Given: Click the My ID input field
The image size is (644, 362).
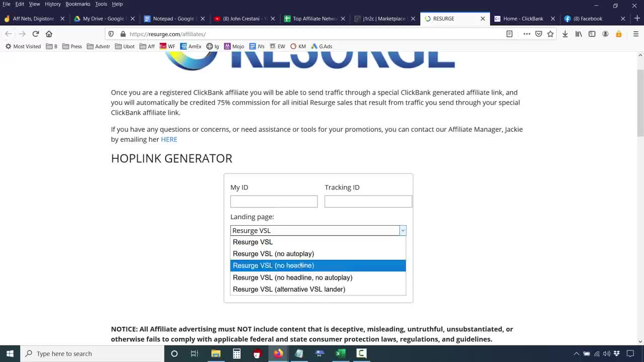Looking at the screenshot, I should coord(274,201).
